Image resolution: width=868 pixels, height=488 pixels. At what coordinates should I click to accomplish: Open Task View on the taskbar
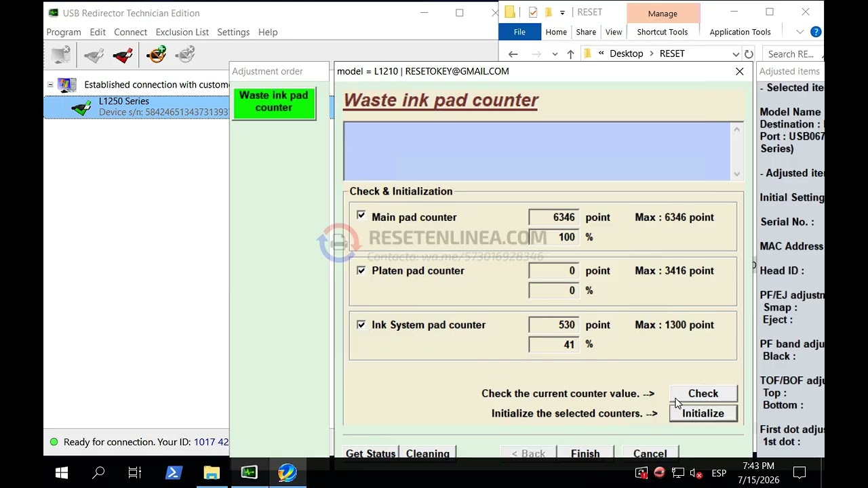135,472
